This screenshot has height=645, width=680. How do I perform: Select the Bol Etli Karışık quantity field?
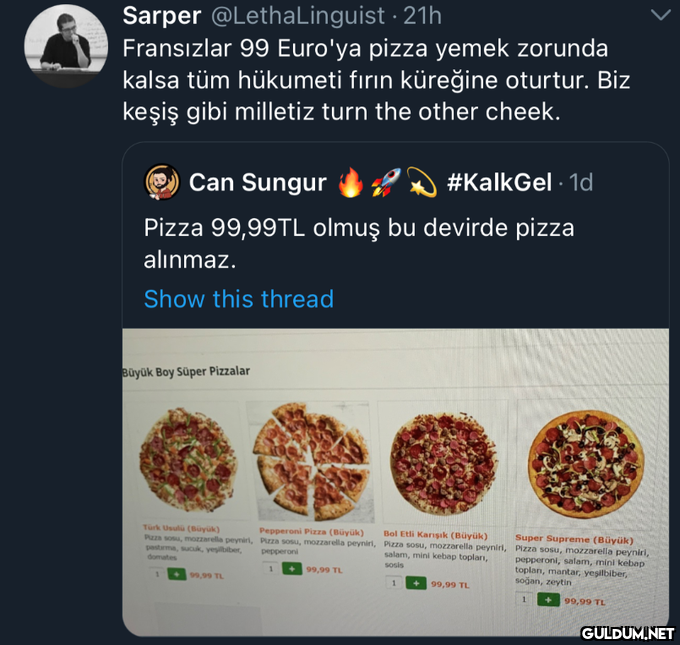(x=394, y=583)
